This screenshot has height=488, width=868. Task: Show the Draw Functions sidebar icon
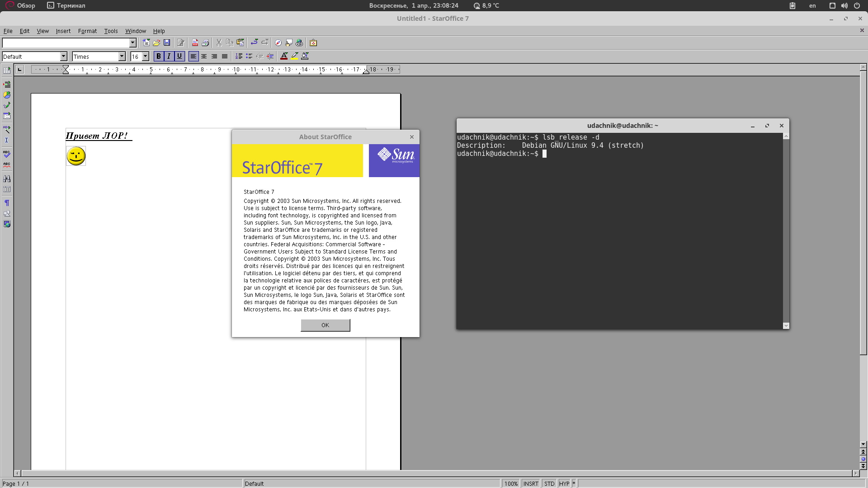tap(7, 105)
